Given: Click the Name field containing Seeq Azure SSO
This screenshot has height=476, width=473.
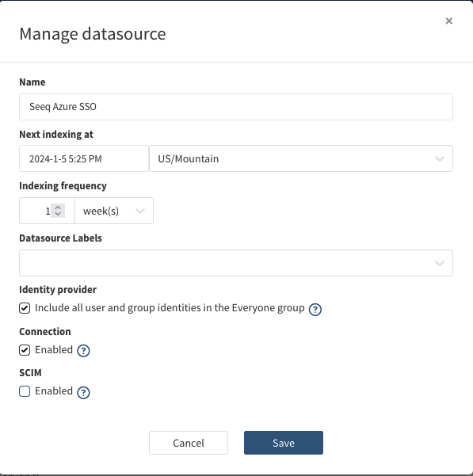Looking at the screenshot, I should click(x=236, y=107).
